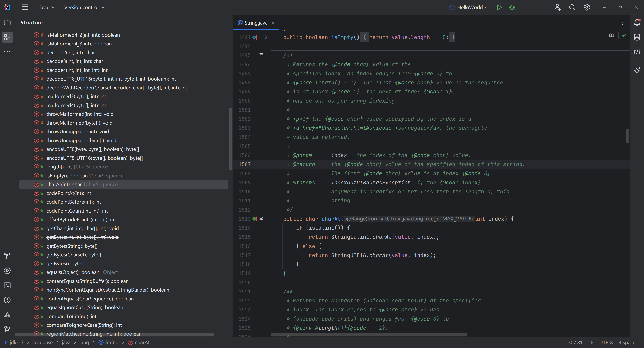Open the AI Assistant sparkle icon

pos(637,70)
